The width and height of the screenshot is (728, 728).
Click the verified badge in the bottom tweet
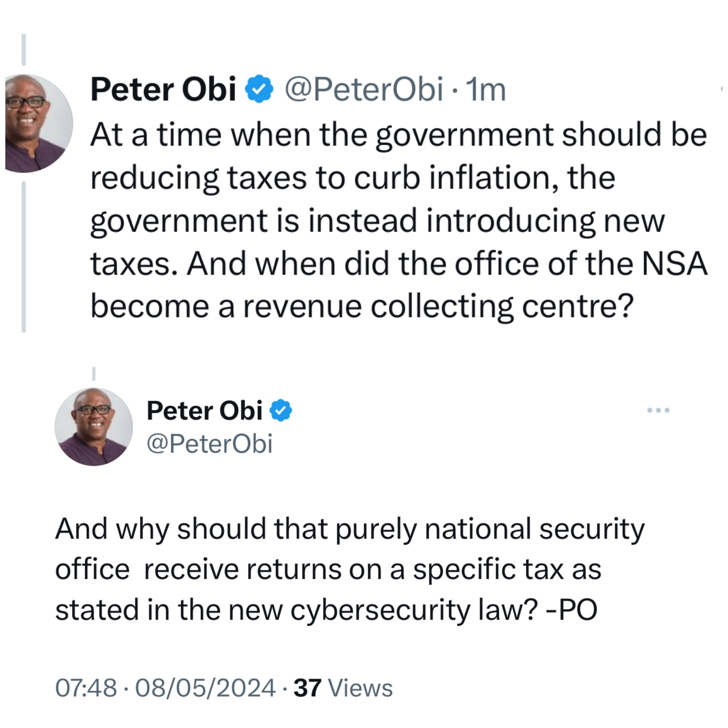[x=281, y=410]
